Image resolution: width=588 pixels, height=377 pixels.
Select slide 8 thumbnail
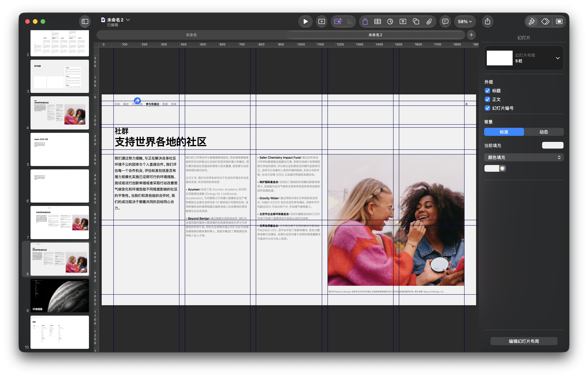tap(59, 259)
